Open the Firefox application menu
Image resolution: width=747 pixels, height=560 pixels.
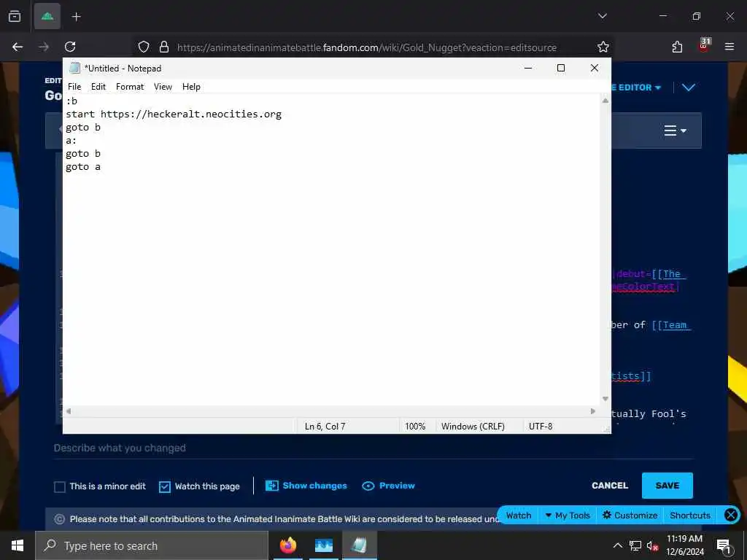(729, 47)
